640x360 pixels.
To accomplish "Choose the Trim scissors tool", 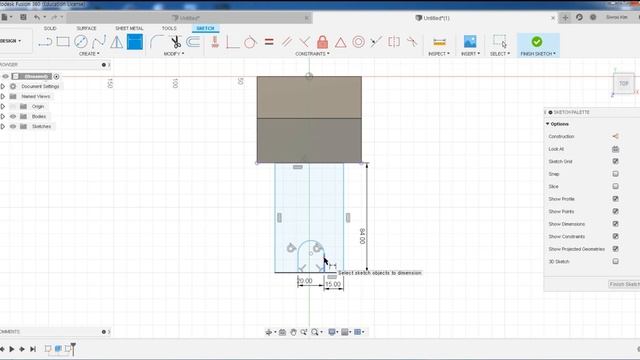I will (x=176, y=42).
